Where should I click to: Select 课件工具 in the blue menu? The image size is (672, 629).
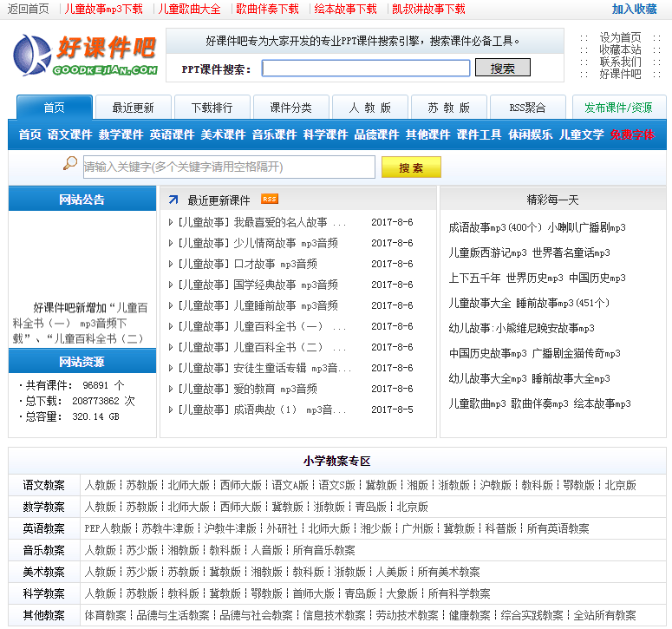pyautogui.click(x=479, y=134)
